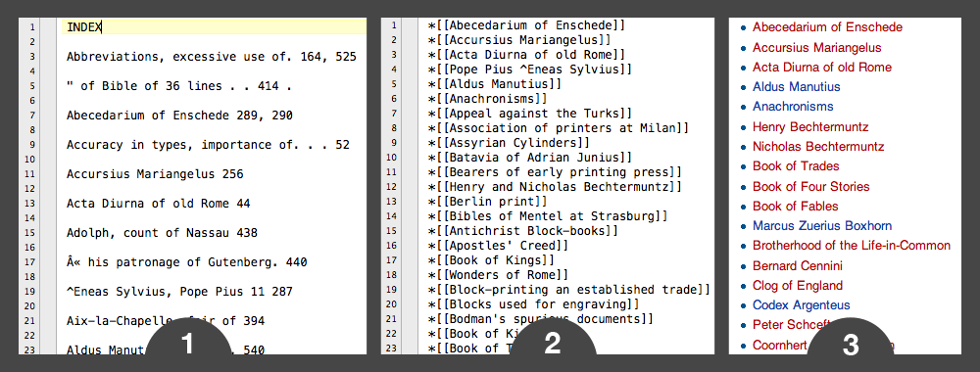Viewport: 980px width, 372px height.
Task: Follow the Bernard Cennini link
Action: 798,265
